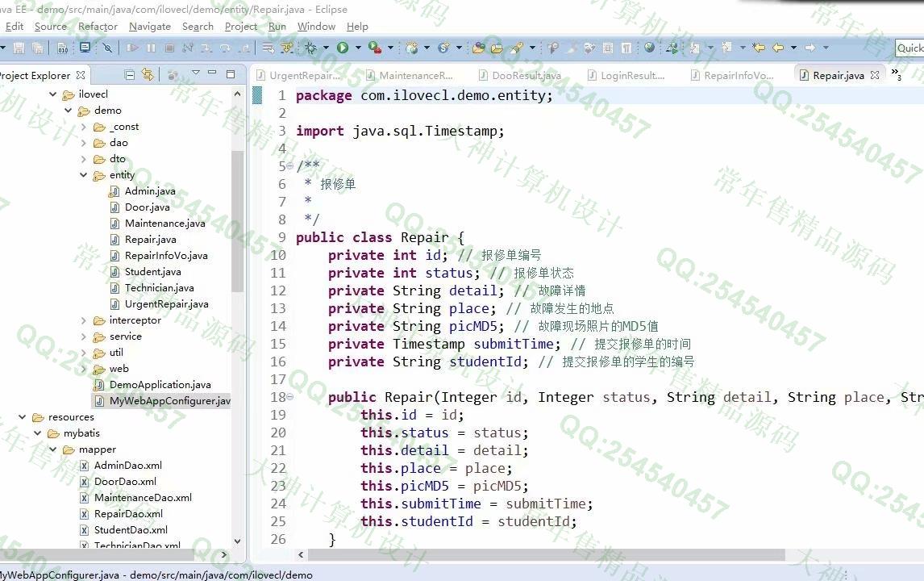924x581 pixels.
Task: Switch to LoginResult editor tab
Action: (x=626, y=76)
